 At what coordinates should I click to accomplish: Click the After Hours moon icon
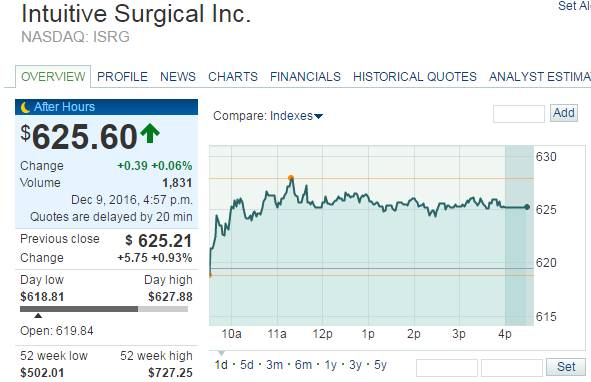(25, 107)
